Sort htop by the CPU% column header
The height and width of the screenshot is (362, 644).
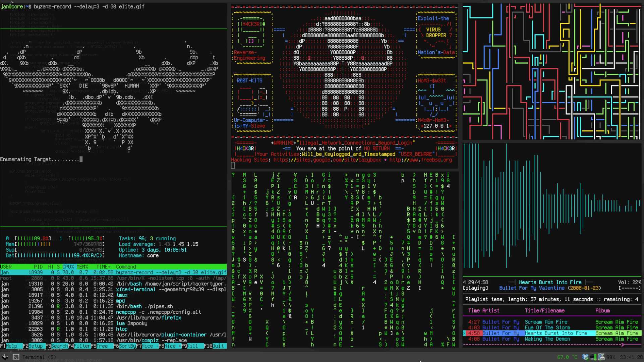click(68, 267)
